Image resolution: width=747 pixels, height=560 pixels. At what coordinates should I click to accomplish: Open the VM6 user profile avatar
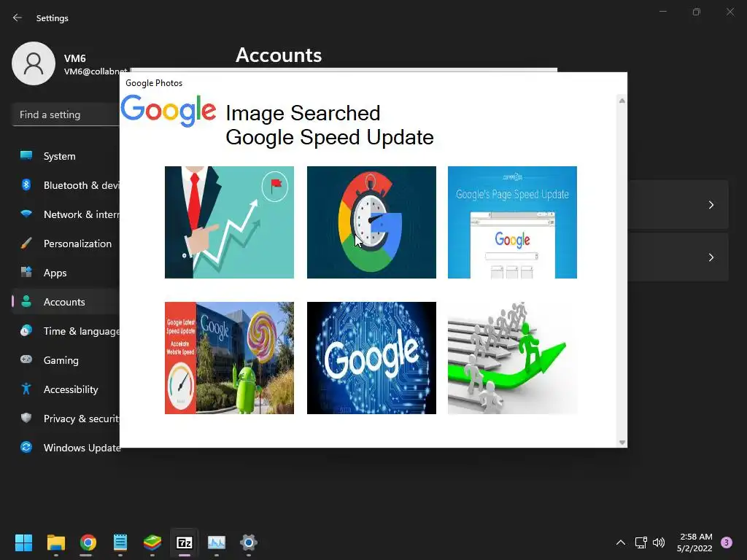(x=34, y=63)
